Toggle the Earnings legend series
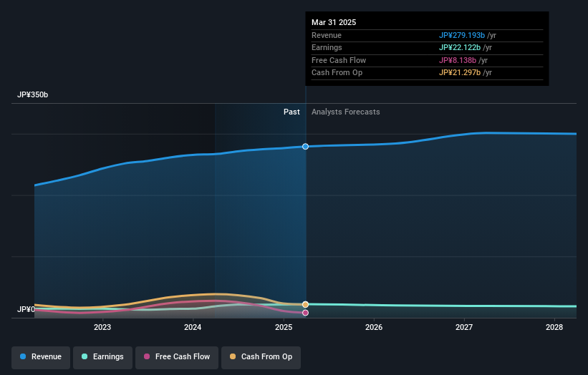Image resolution: width=588 pixels, height=375 pixels. [102, 357]
